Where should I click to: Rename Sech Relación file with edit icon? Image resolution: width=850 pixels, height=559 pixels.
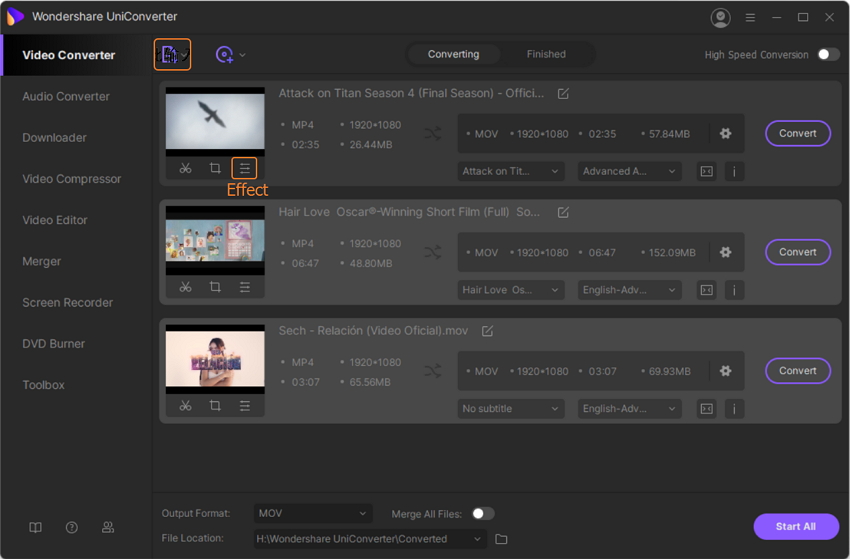487,331
